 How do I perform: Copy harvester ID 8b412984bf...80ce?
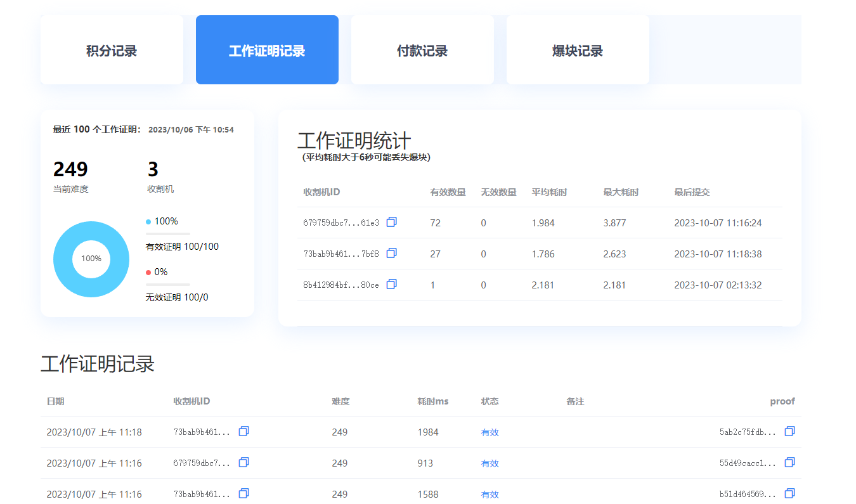[391, 284]
